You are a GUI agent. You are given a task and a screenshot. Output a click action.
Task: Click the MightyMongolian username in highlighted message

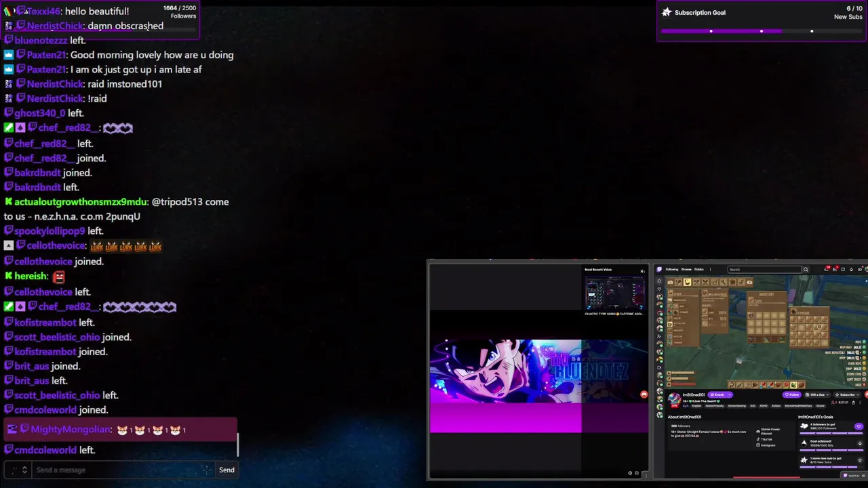(x=71, y=430)
